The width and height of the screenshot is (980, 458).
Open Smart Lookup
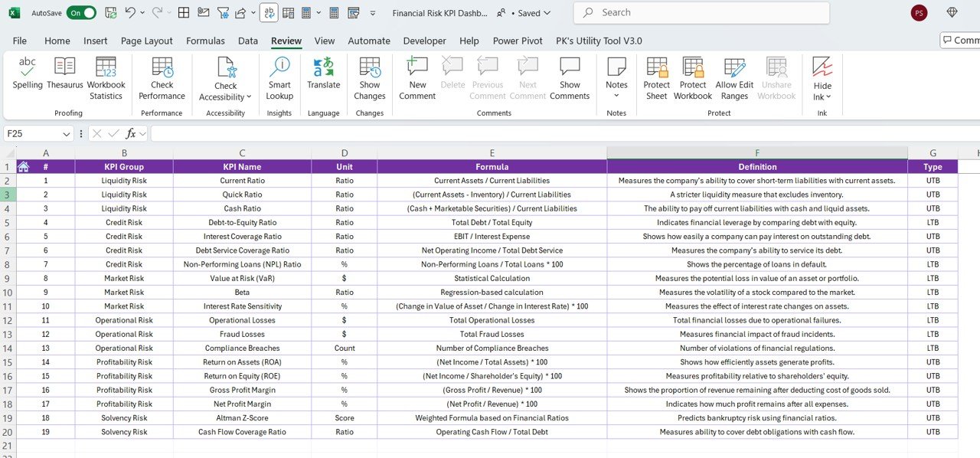(279, 79)
